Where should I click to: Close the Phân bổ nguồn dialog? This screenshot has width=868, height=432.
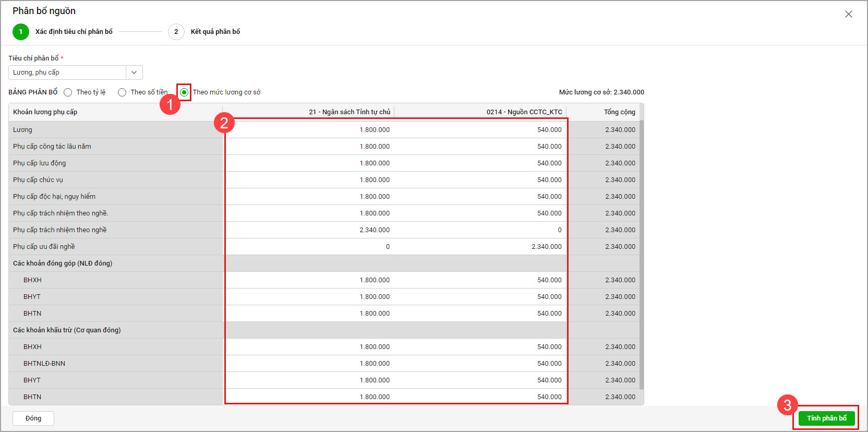[848, 14]
